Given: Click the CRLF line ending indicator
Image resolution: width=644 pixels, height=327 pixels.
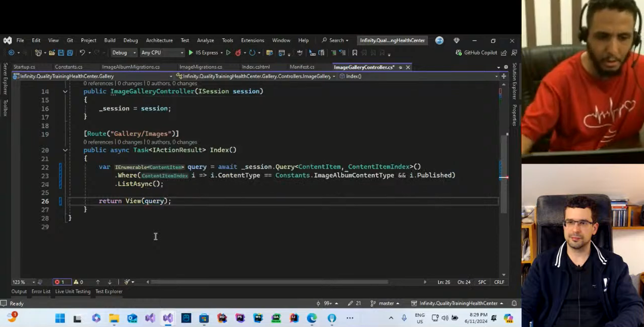Looking at the screenshot, I should [499, 282].
